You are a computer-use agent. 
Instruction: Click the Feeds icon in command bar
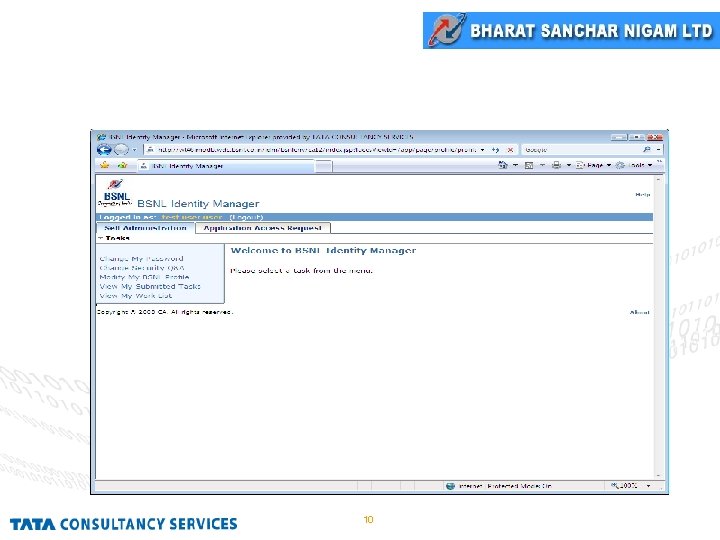529,165
